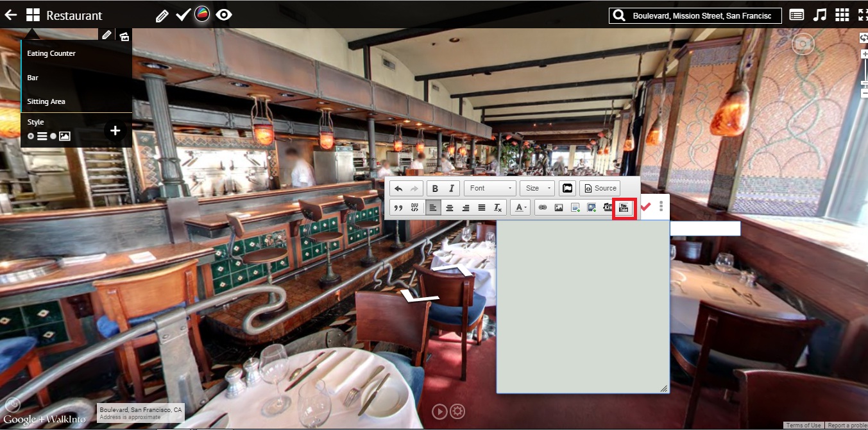The width and height of the screenshot is (868, 430).
Task: Click the Boulevard, San Francisco, CA address label
Action: click(140, 409)
